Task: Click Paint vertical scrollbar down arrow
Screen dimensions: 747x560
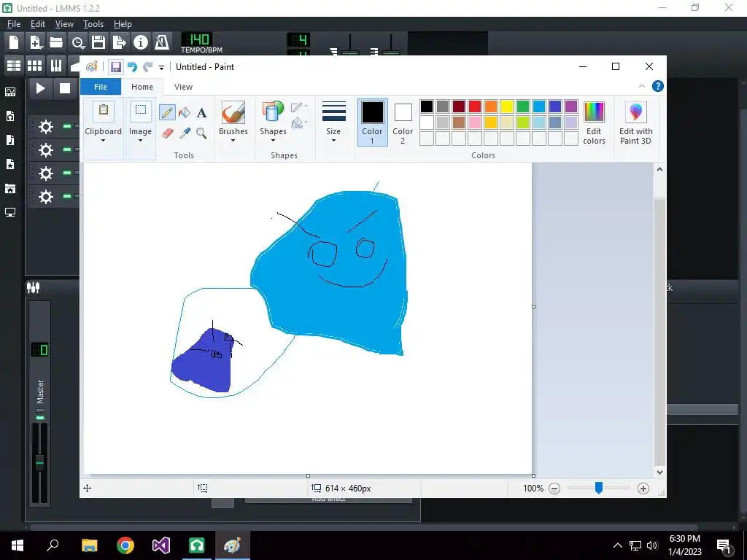Action: coord(659,472)
